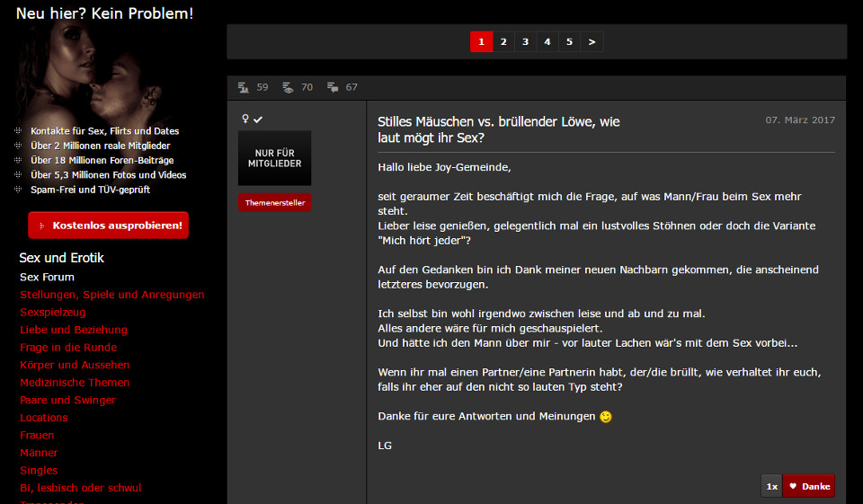This screenshot has width=863, height=504.
Task: Click the winking smiley emoji in post
Action: pos(606,417)
